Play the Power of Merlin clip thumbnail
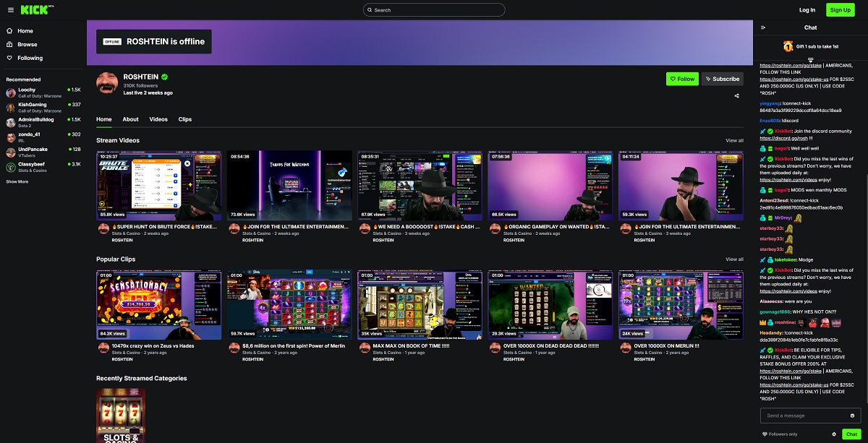This screenshot has width=868, height=443. [289, 305]
